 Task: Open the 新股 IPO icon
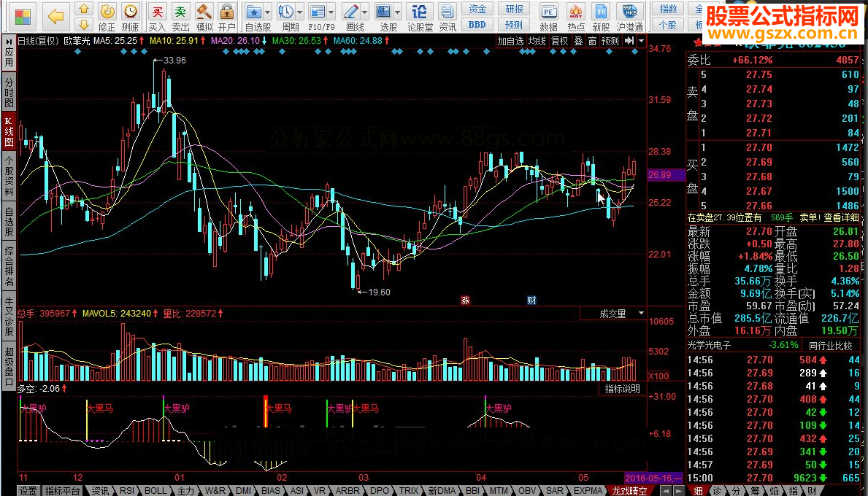(x=601, y=18)
